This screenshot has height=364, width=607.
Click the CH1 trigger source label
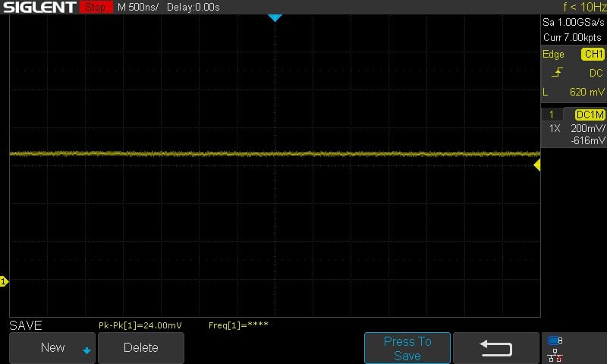point(593,54)
